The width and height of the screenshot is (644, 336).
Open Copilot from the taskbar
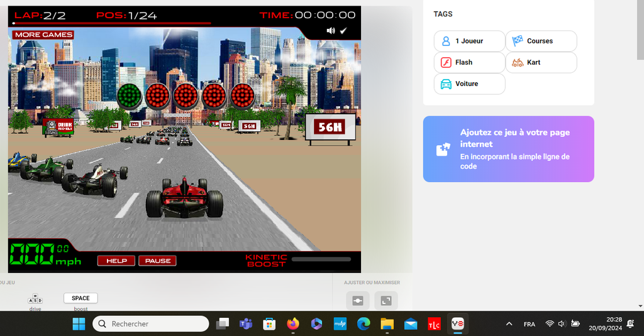point(316,323)
